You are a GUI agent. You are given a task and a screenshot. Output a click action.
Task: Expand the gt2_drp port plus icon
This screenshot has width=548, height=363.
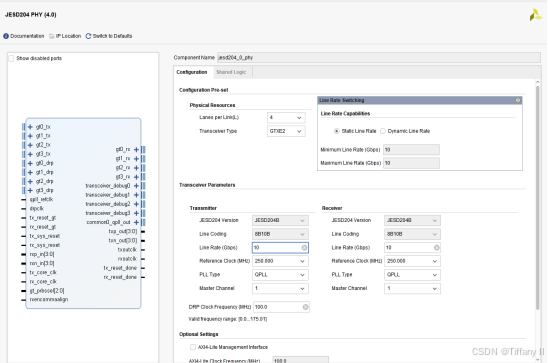coord(30,181)
